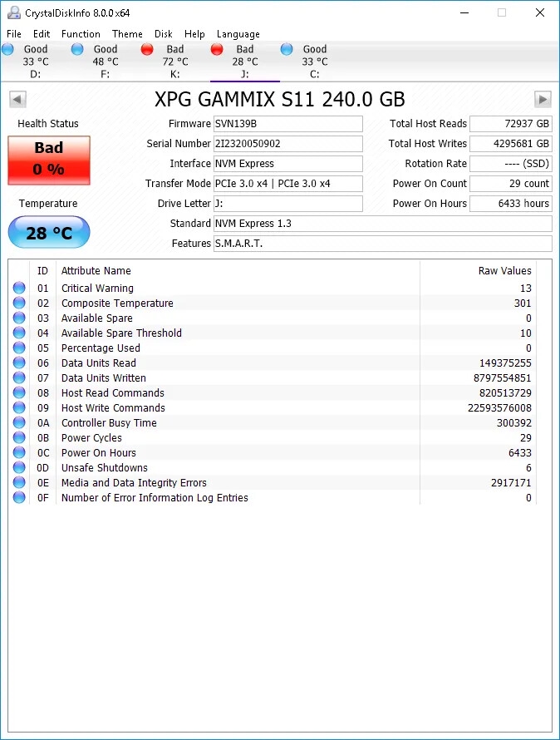Click the Interface field NVM Express
560x740 pixels.
click(288, 164)
